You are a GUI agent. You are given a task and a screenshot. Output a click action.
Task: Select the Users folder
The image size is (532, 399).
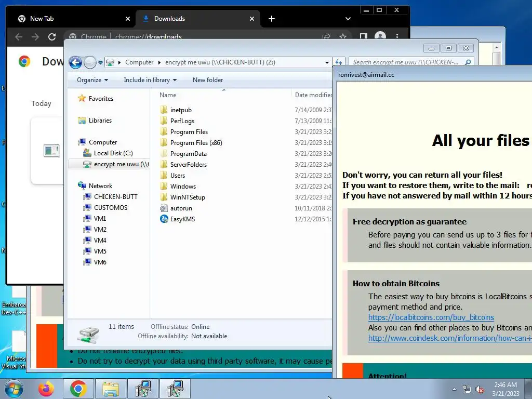point(172,176)
